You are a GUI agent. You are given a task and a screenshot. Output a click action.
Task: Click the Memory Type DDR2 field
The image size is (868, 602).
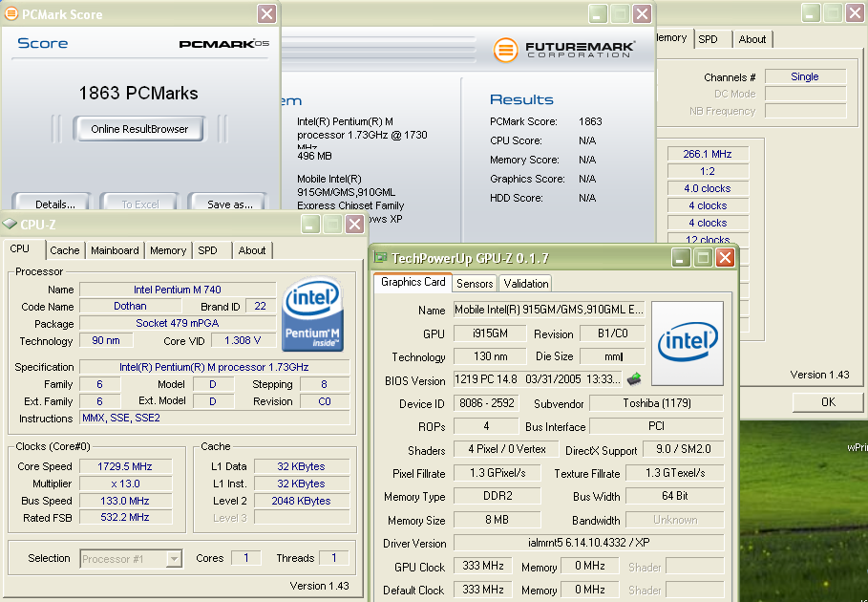pyautogui.click(x=498, y=496)
